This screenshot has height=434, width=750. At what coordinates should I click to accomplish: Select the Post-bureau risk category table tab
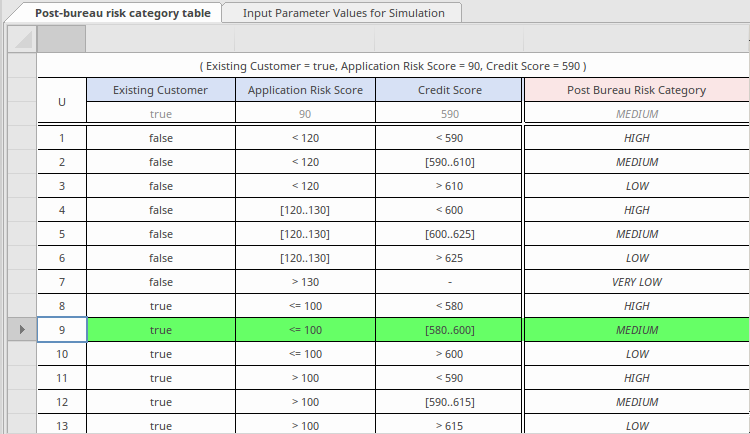(x=122, y=13)
